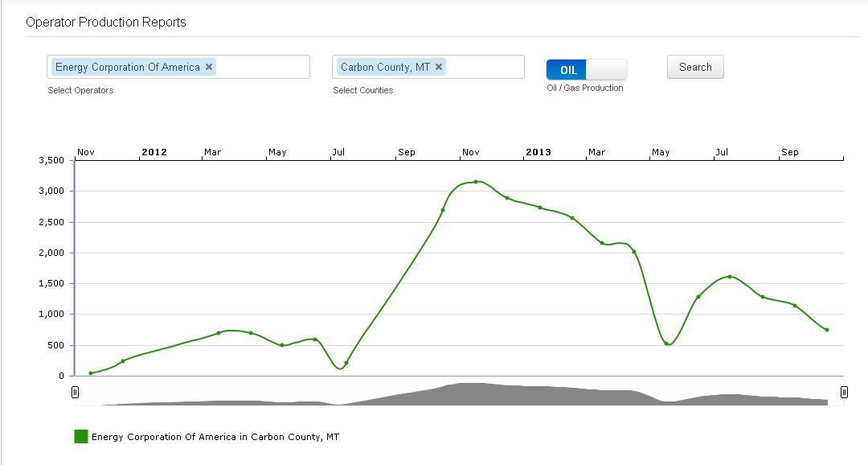Click the left range slider handle

pos(76,393)
